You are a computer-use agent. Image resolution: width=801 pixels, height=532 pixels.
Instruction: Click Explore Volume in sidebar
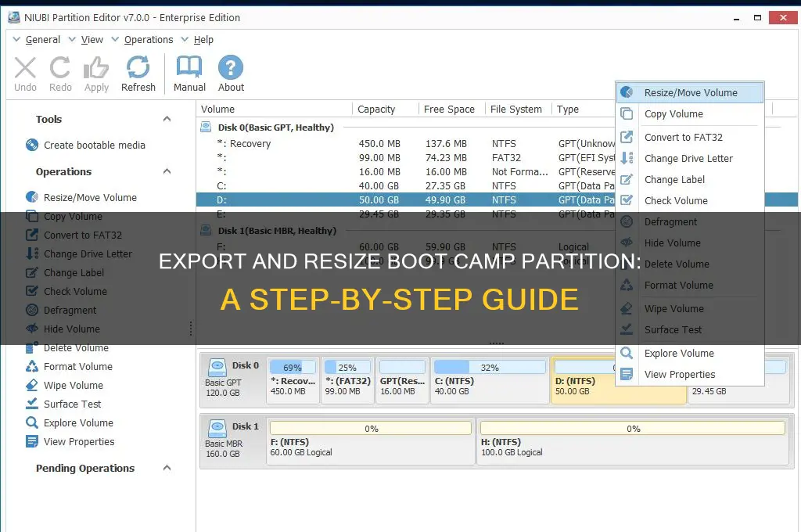pos(79,422)
